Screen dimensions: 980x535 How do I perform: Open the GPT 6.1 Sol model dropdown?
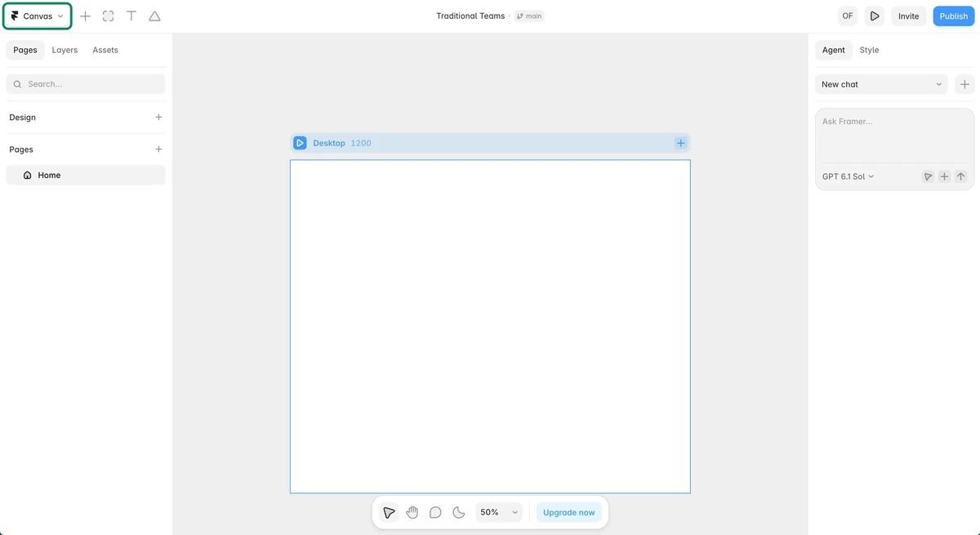point(848,176)
